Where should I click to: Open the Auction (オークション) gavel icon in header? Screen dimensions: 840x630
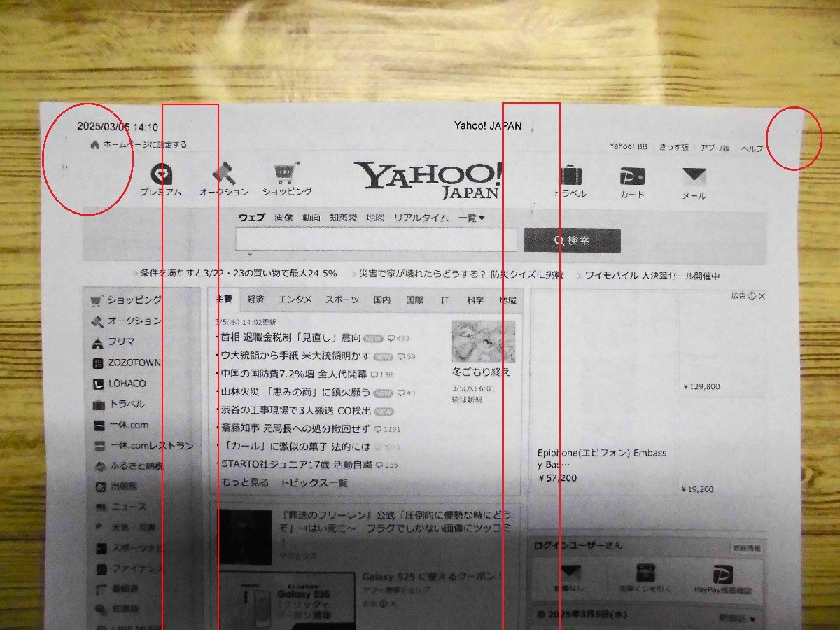(224, 172)
